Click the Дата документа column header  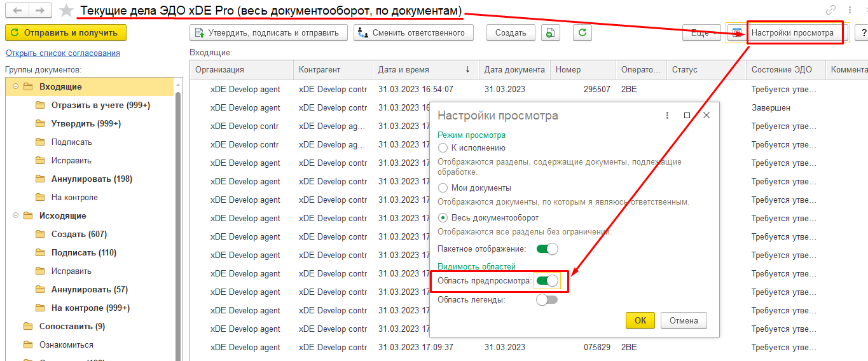point(514,70)
